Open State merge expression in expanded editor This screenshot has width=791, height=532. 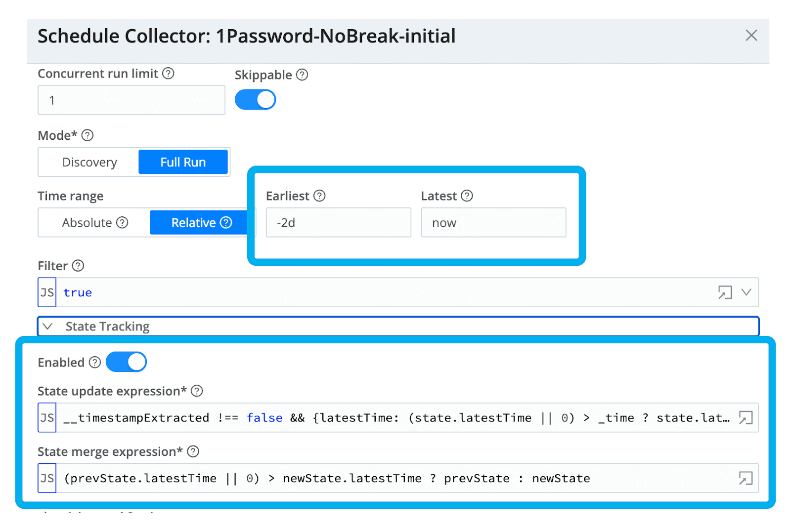click(746, 478)
